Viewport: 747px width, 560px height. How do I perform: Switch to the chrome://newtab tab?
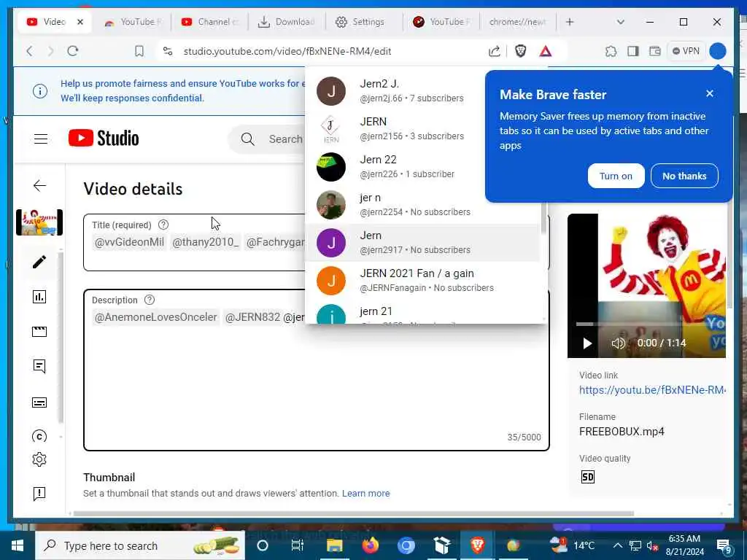517,22
